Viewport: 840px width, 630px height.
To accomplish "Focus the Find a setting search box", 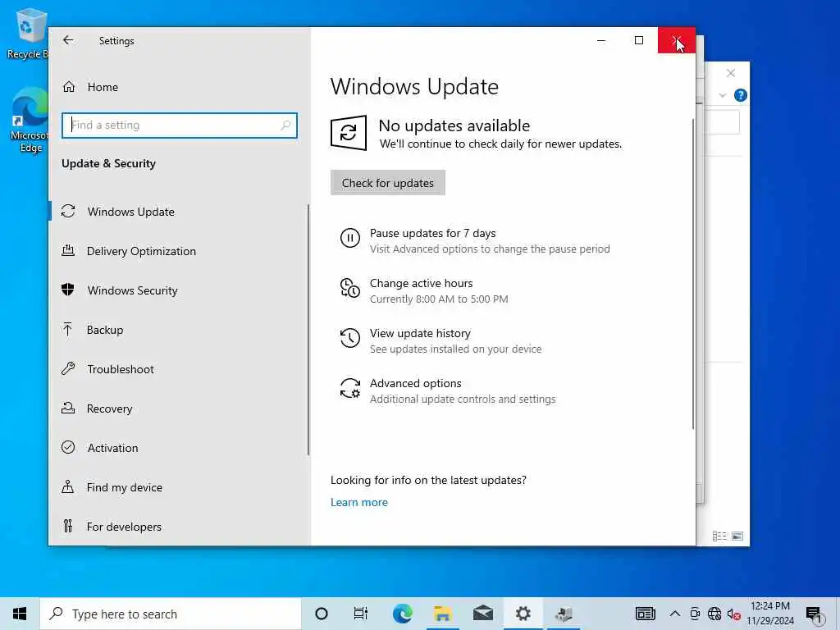I will click(180, 126).
